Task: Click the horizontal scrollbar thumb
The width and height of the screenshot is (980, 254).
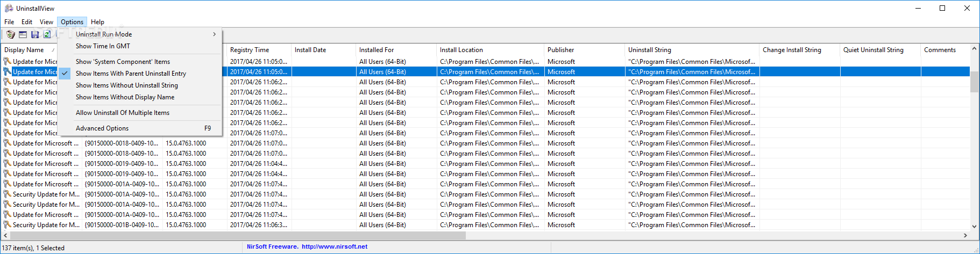Action: (x=238, y=235)
